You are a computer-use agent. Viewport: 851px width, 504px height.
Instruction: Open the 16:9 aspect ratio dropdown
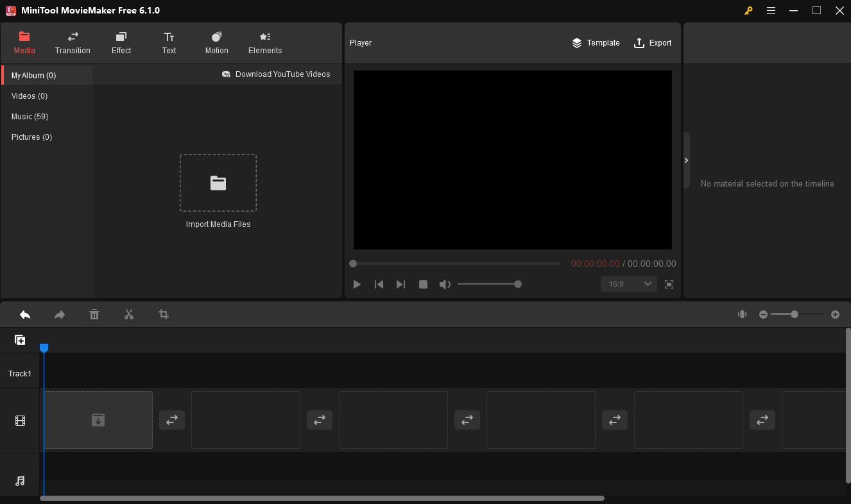(x=629, y=284)
